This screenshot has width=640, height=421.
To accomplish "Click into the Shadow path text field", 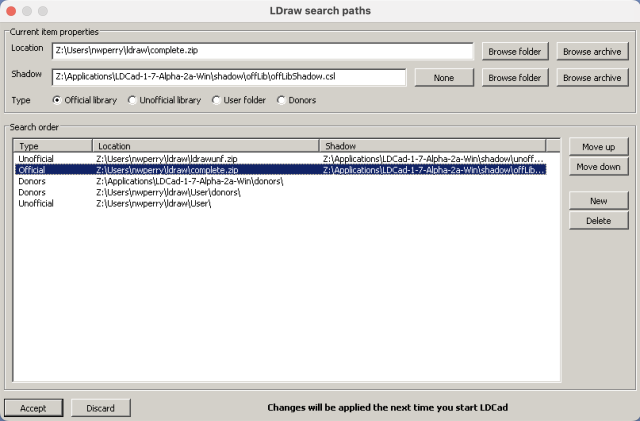I will click(229, 78).
